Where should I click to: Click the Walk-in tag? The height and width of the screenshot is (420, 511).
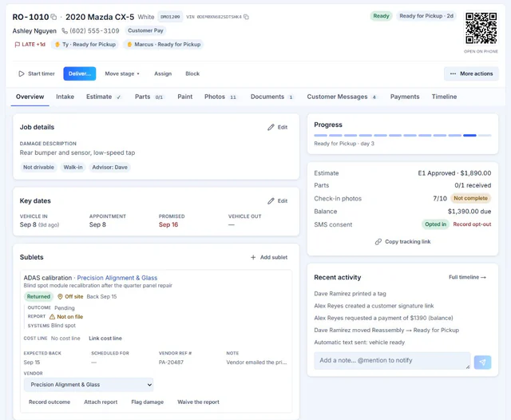pyautogui.click(x=73, y=168)
